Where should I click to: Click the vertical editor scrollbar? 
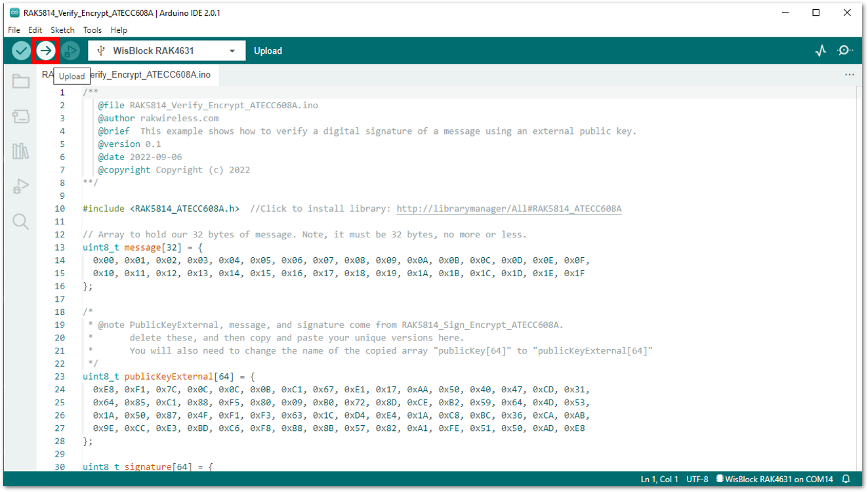859,279
